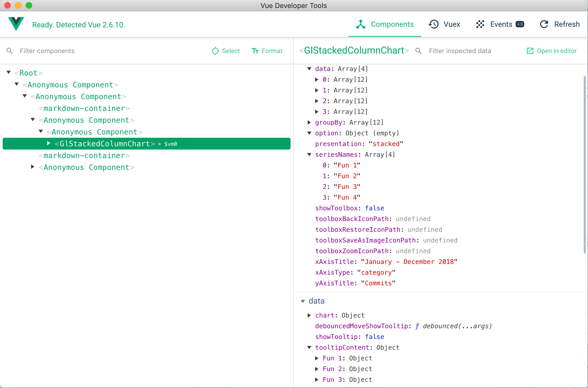Click the inspected GlStackedColumnChart title

pos(354,50)
